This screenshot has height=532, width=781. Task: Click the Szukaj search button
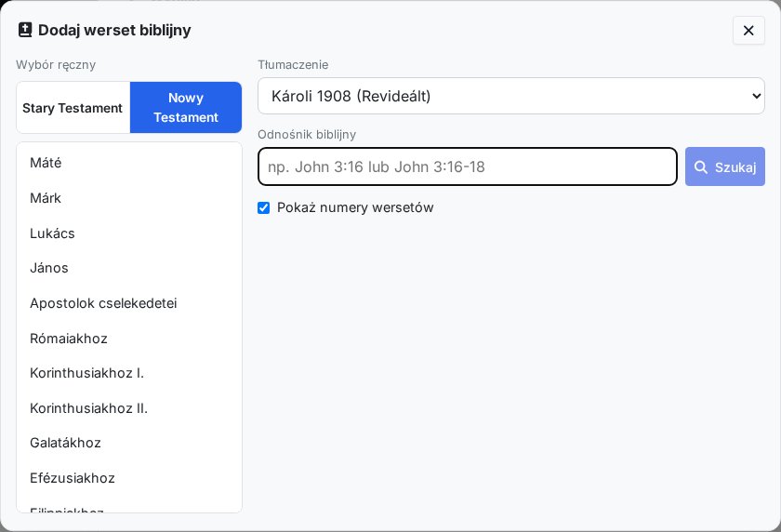pos(724,166)
